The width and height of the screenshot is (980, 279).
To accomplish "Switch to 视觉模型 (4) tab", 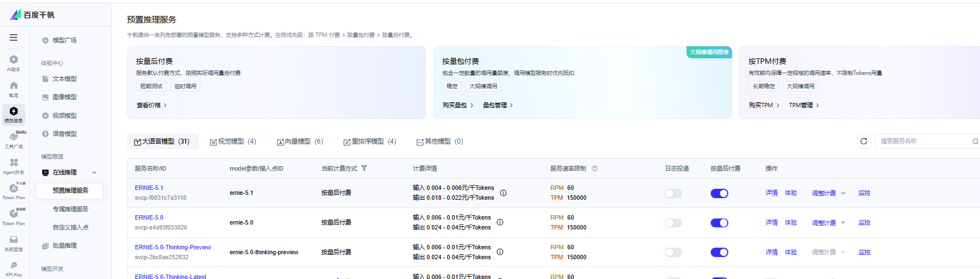I will [233, 141].
